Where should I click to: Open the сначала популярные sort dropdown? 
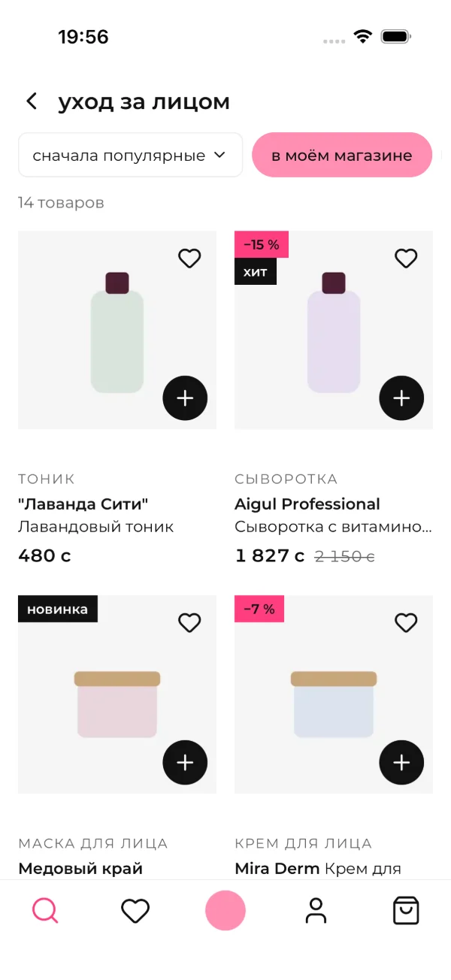click(x=130, y=155)
